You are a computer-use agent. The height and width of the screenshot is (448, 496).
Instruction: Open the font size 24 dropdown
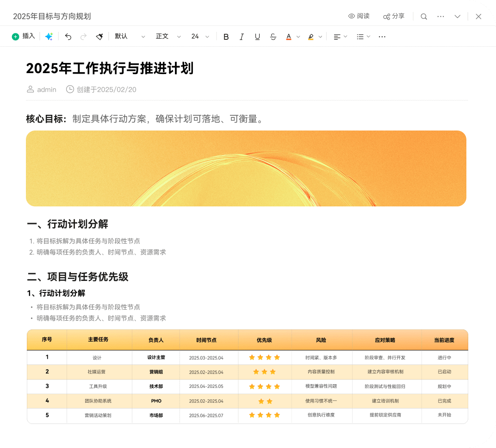point(200,37)
